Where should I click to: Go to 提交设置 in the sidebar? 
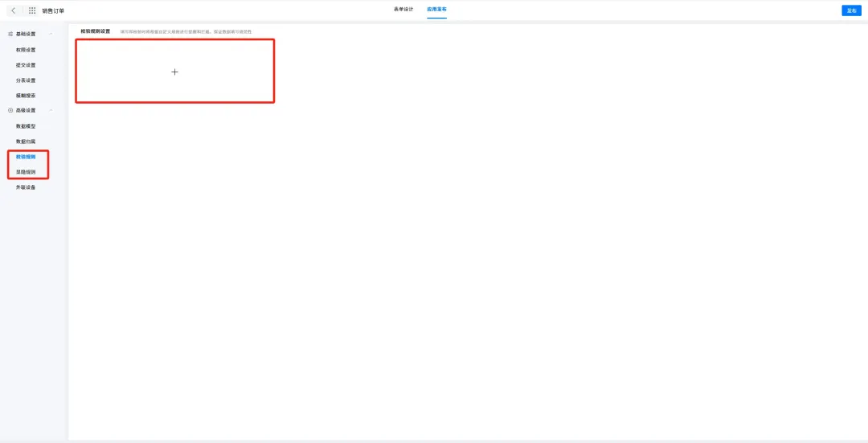(26, 65)
